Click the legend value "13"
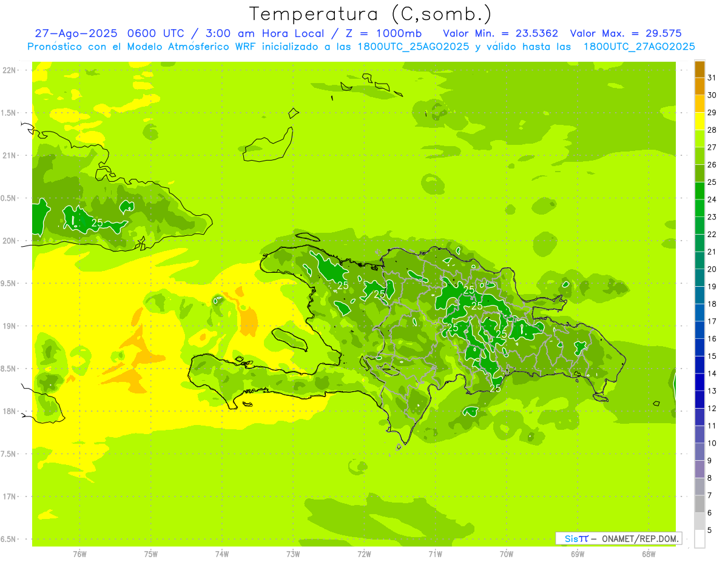The image size is (728, 562). 712,391
